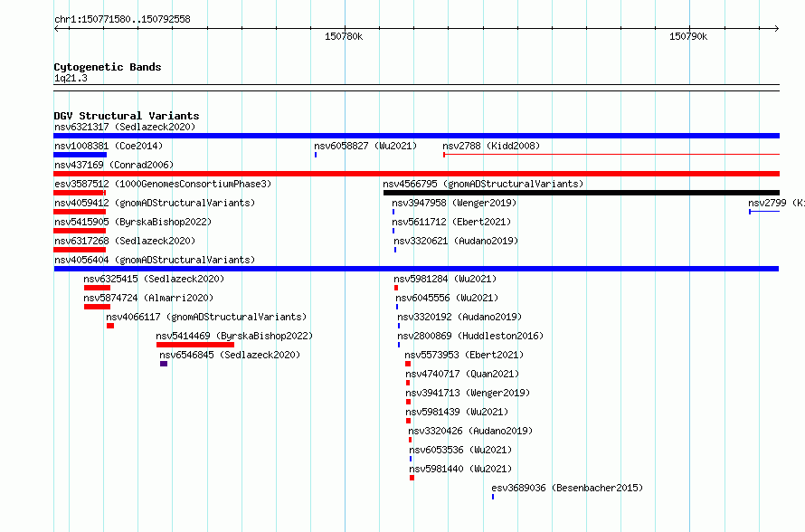This screenshot has height=532, width=805.
Task: Click the 150780k ruler position label
Action: point(344,36)
